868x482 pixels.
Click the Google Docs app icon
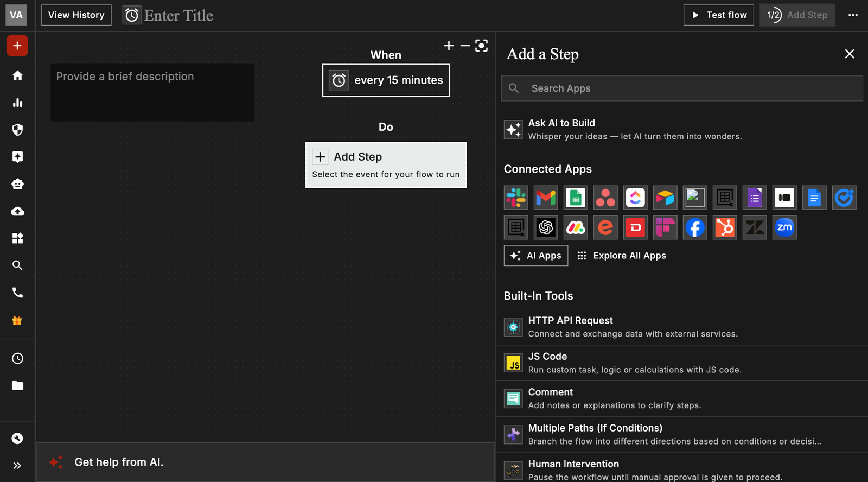point(814,198)
